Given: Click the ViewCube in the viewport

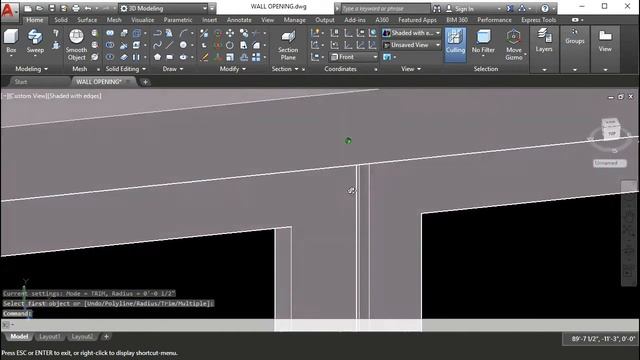Looking at the screenshot, I should [x=611, y=129].
